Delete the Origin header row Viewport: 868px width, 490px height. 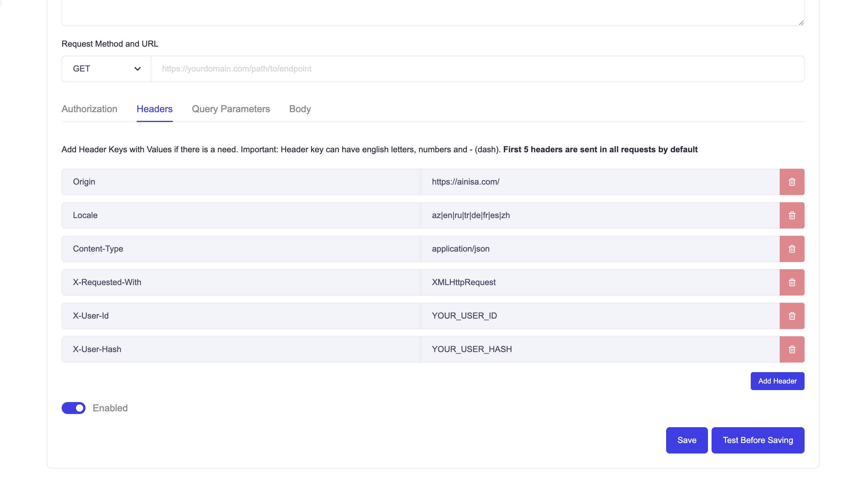point(792,182)
